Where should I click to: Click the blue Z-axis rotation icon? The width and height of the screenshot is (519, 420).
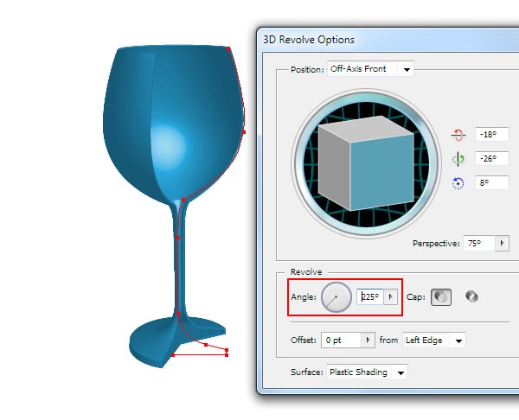coord(458,183)
